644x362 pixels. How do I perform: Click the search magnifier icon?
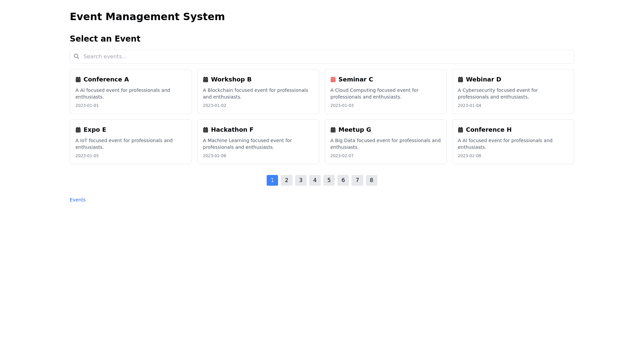[76, 56]
